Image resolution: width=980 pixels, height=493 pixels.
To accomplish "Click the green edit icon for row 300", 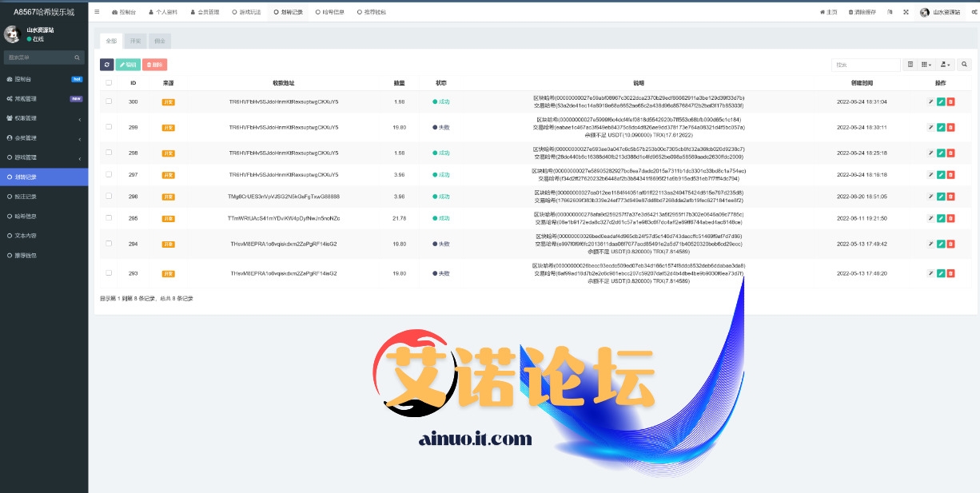I will click(941, 102).
